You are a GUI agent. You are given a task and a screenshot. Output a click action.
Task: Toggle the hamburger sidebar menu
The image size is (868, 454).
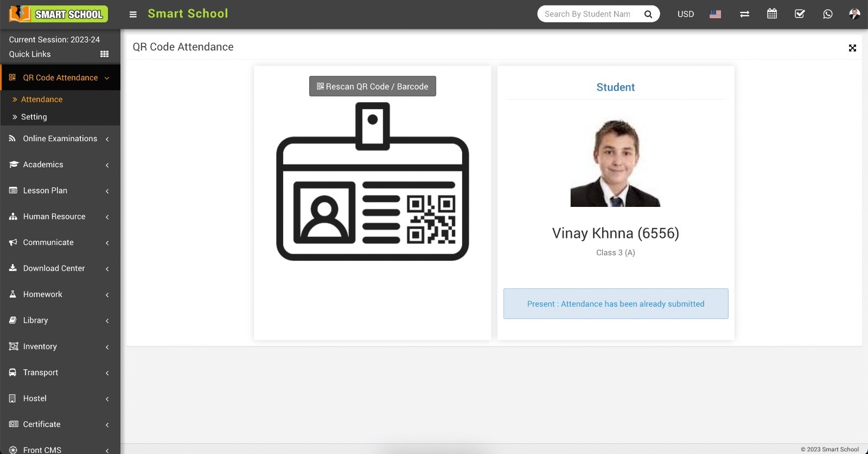(x=133, y=14)
